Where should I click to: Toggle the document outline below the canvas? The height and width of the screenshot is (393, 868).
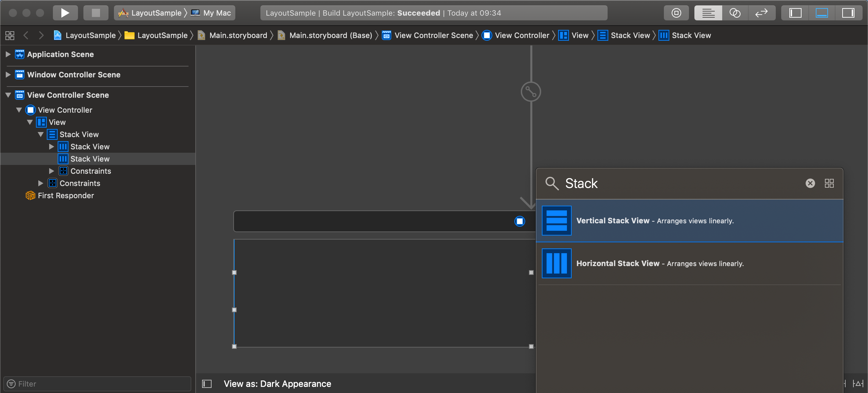tap(206, 383)
